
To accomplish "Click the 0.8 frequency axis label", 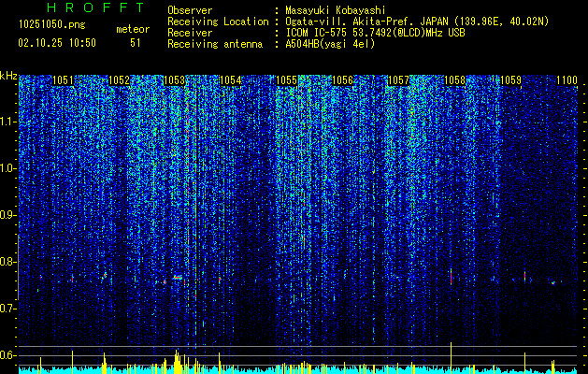I will tap(8, 262).
